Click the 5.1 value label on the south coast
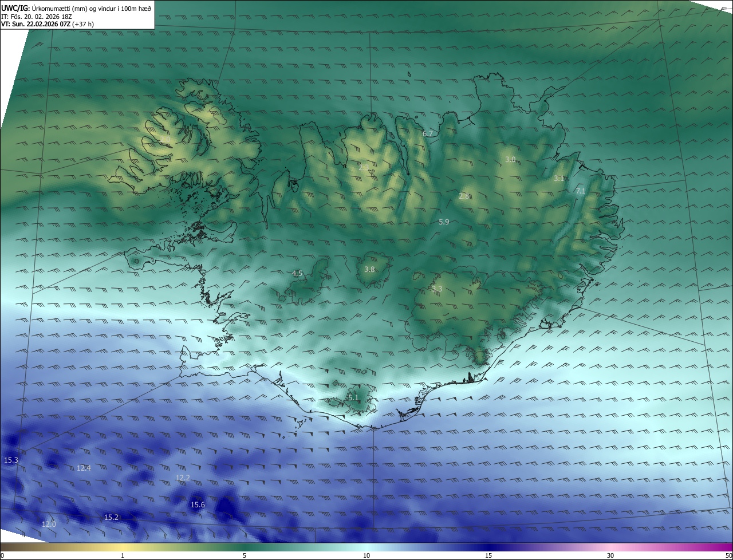 (x=353, y=398)
